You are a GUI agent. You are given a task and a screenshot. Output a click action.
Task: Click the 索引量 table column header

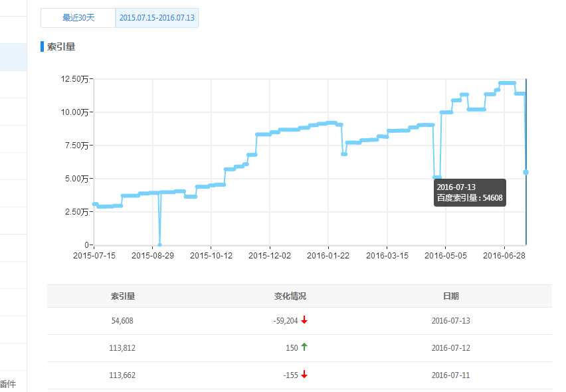[x=122, y=296]
